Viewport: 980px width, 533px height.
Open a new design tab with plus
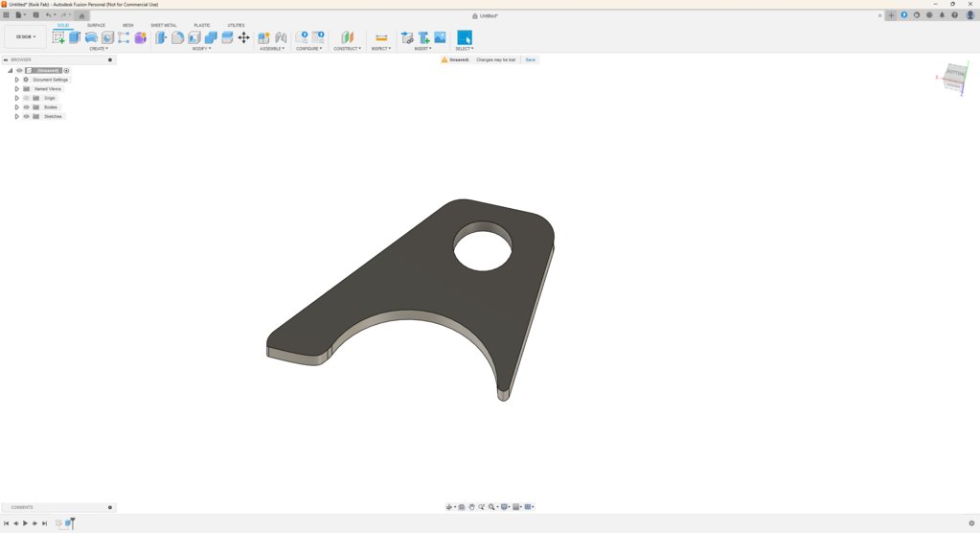[891, 15]
